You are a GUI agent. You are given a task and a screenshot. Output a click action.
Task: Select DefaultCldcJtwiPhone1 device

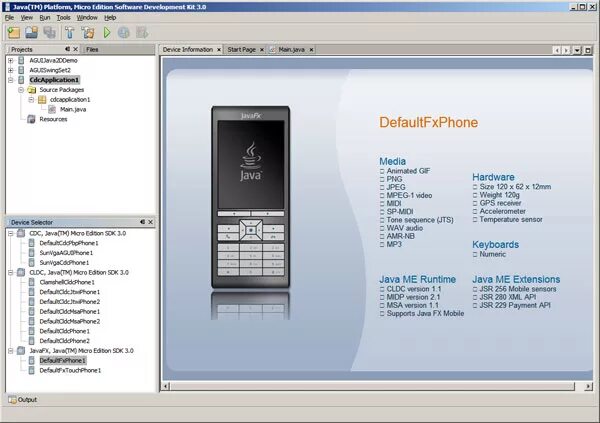[70, 292]
